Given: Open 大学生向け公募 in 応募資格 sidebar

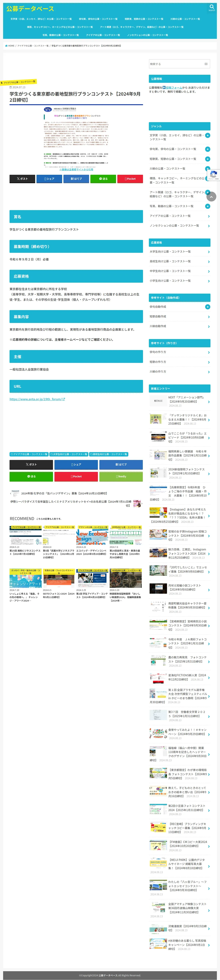Looking at the screenshot, I should [x=179, y=252].
